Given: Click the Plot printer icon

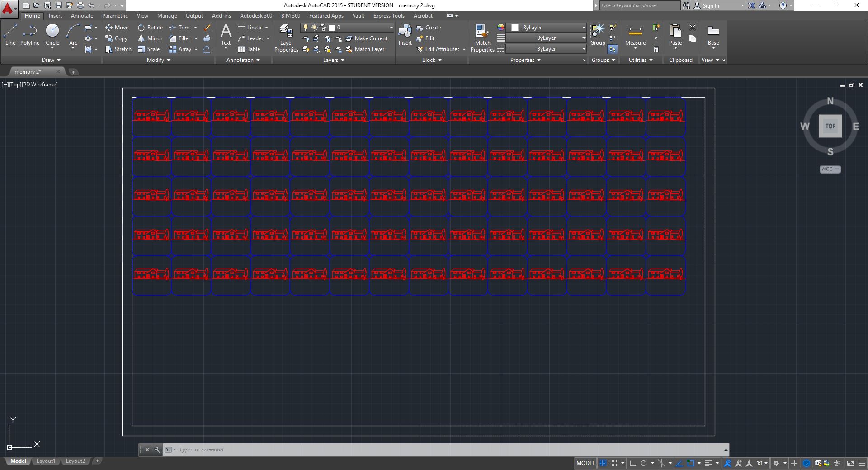Looking at the screenshot, I should pyautogui.click(x=80, y=5).
